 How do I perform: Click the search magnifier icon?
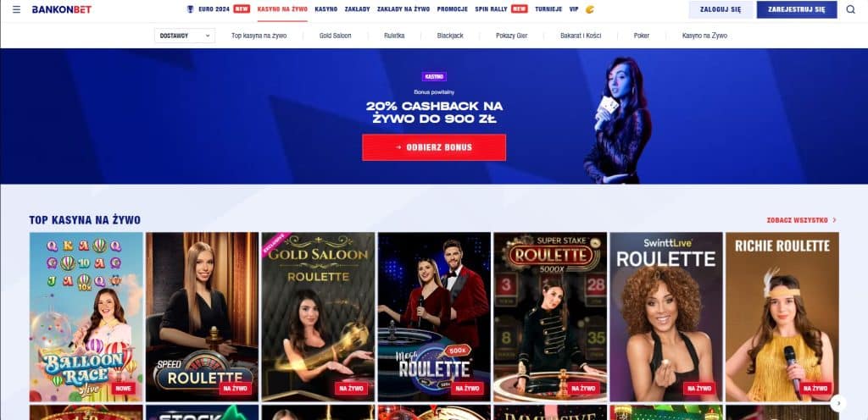coord(851,9)
